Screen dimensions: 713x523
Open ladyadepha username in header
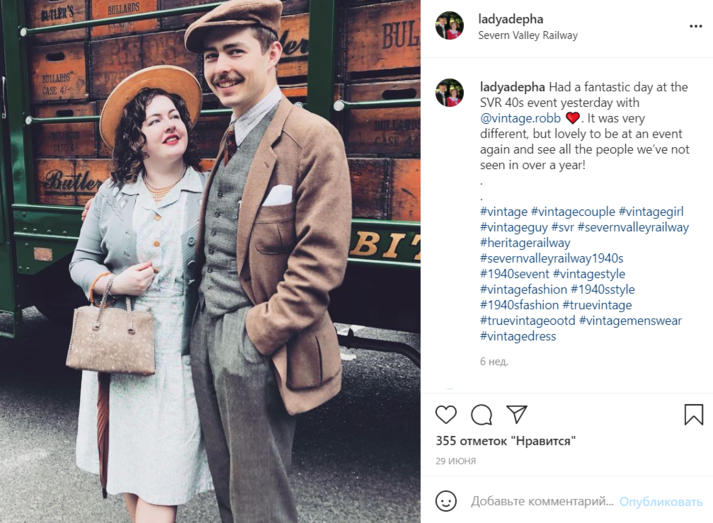tap(511, 19)
